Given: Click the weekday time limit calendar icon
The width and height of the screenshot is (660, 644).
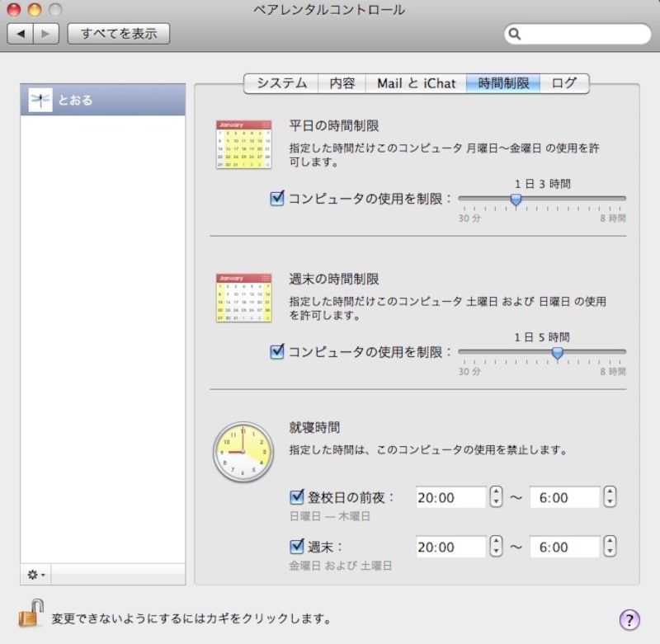Looking at the screenshot, I should (x=243, y=145).
